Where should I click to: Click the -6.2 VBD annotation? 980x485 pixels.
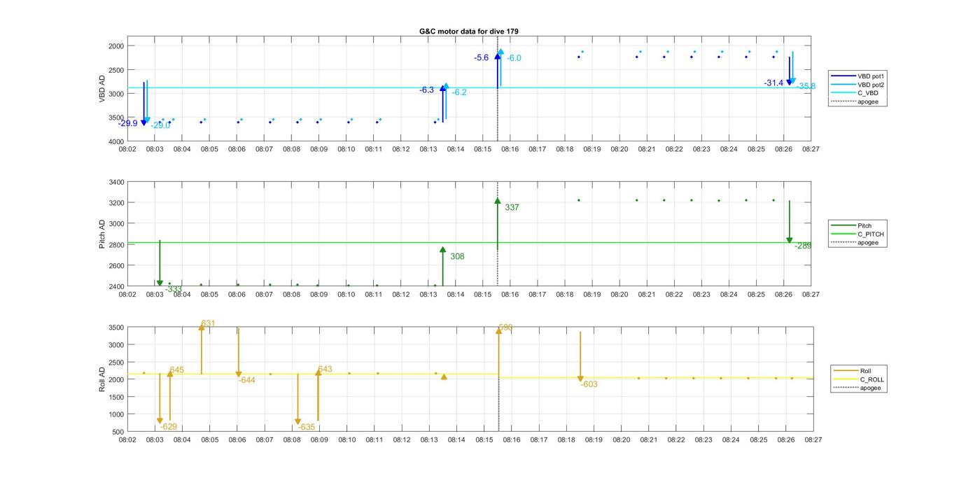[x=459, y=92]
